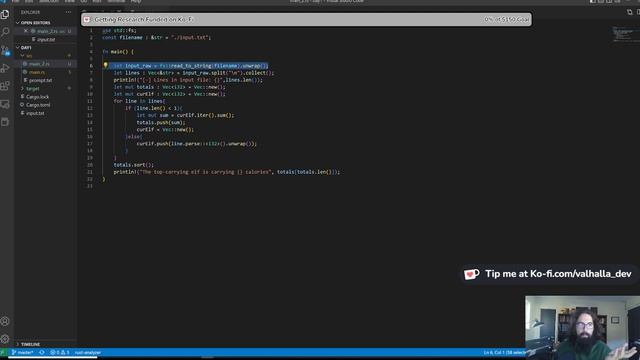This screenshot has height=360, width=640.
Task: Click the lightbulb code action on line 6
Action: [x=105, y=65]
